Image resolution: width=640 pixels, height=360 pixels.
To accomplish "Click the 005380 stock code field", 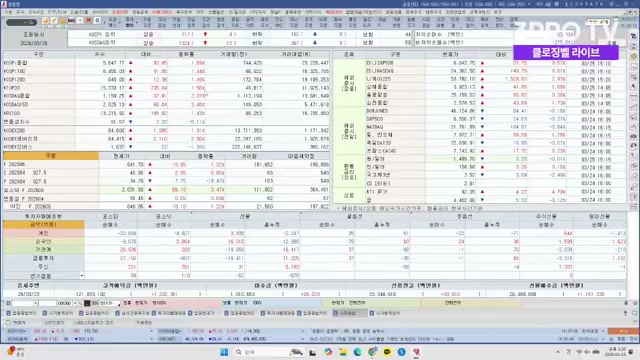I will tap(64, 303).
